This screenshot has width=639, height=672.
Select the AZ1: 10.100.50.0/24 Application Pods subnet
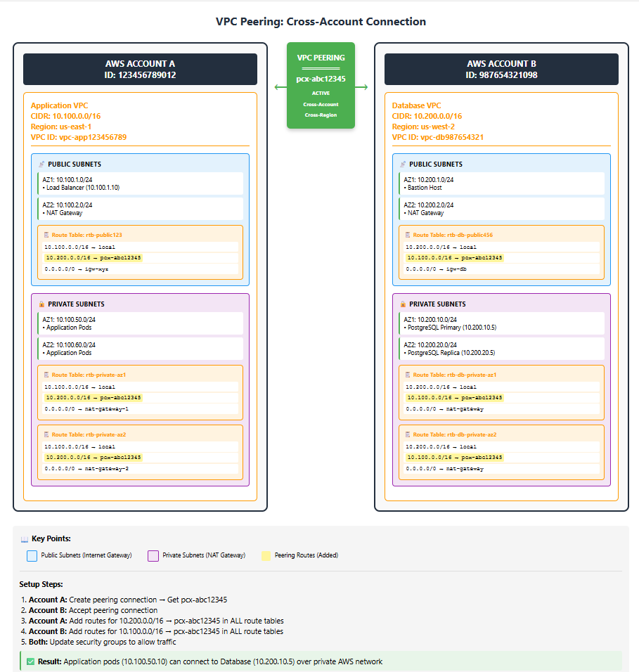[140, 323]
